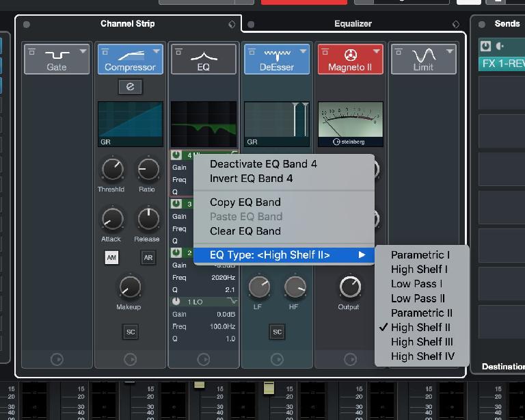
Task: Choose Clear EQ Band
Action: pyautogui.click(x=245, y=231)
